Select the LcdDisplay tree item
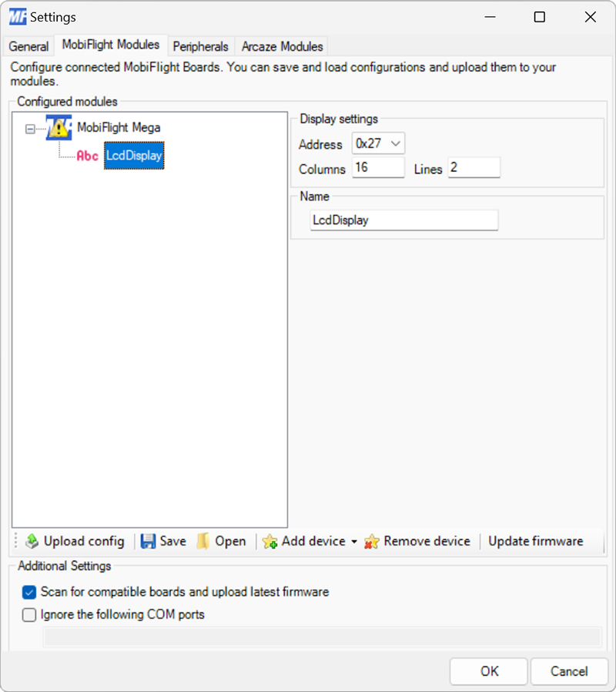The image size is (616, 692). coord(133,155)
